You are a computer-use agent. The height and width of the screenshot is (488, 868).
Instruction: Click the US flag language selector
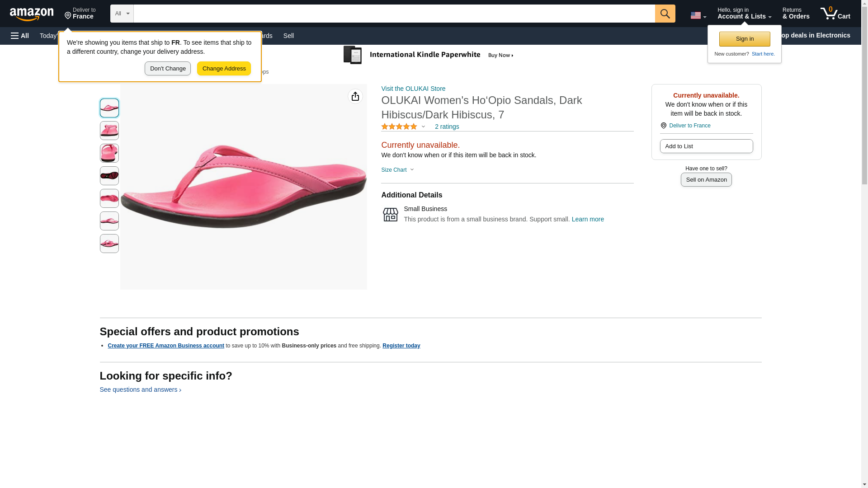698,15
